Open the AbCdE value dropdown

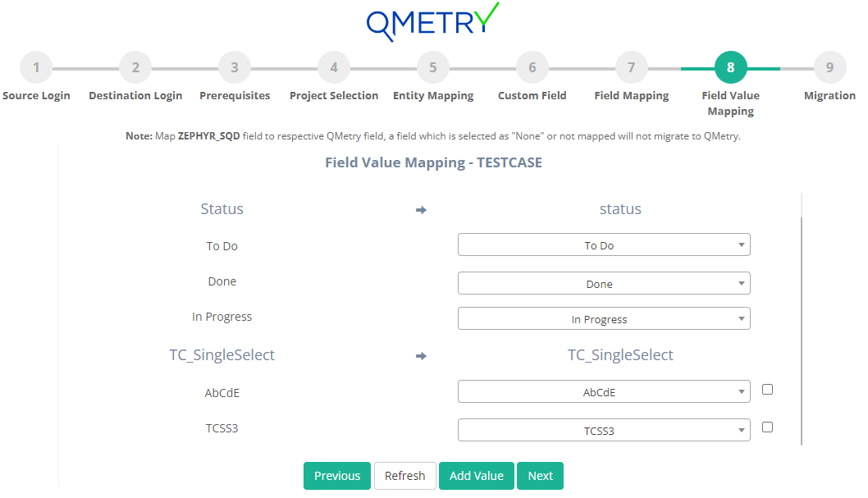[604, 392]
